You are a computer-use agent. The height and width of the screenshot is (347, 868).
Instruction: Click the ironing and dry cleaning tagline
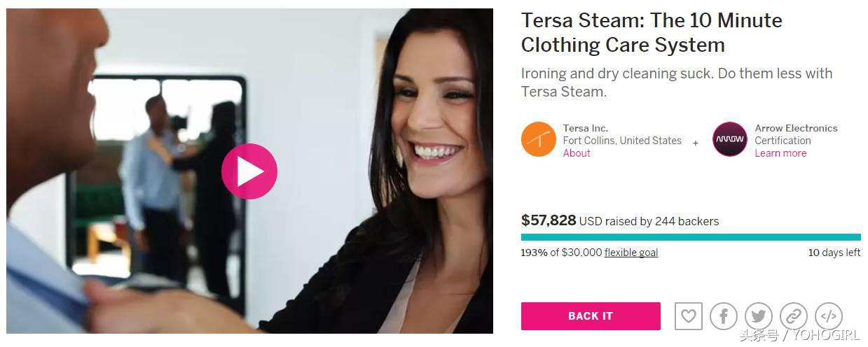click(676, 82)
